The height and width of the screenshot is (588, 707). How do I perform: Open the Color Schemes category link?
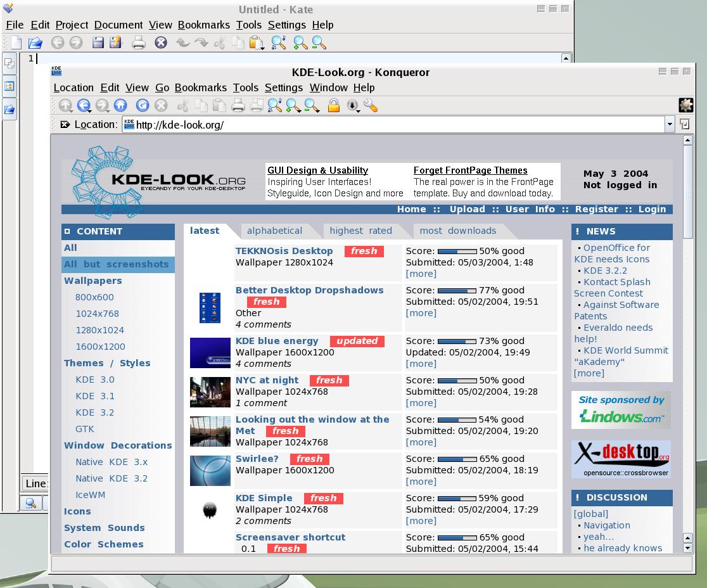104,544
